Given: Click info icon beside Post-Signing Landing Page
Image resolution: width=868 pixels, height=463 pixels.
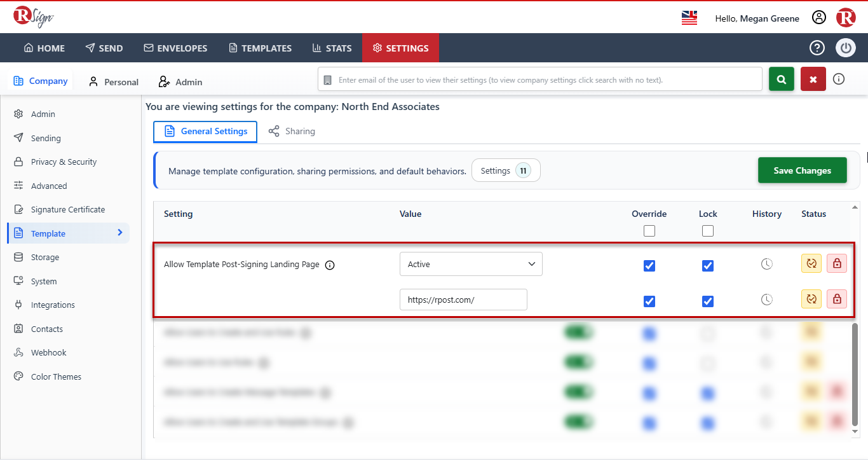Looking at the screenshot, I should click(330, 265).
